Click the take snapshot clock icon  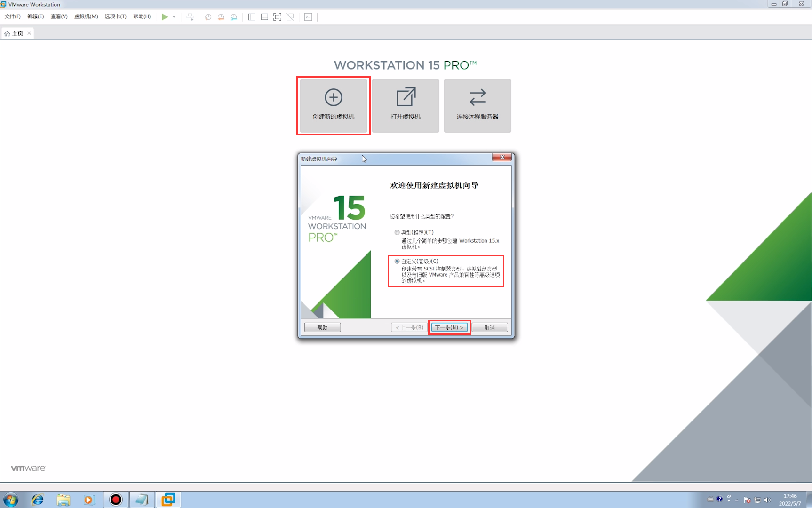pyautogui.click(x=208, y=17)
